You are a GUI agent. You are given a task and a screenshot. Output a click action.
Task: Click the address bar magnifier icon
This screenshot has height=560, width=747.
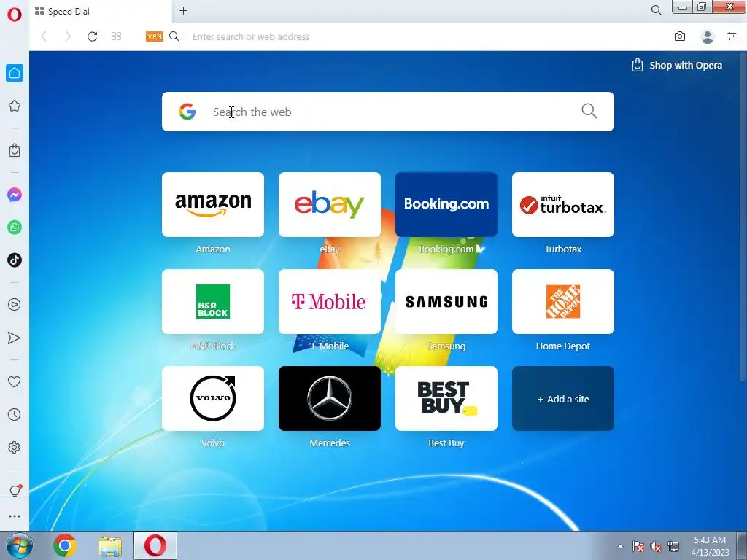(x=174, y=36)
